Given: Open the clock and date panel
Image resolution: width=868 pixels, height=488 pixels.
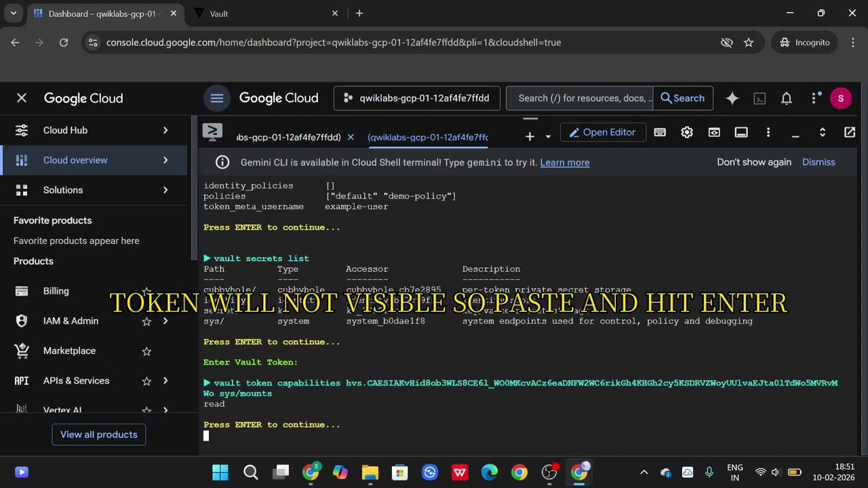Looking at the screenshot, I should coord(835,472).
